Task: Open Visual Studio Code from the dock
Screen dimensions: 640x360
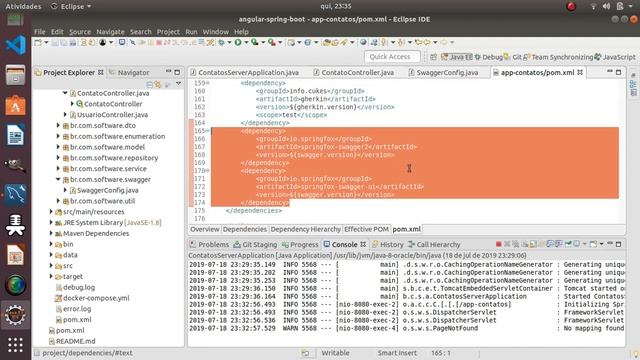Action: click(x=16, y=45)
